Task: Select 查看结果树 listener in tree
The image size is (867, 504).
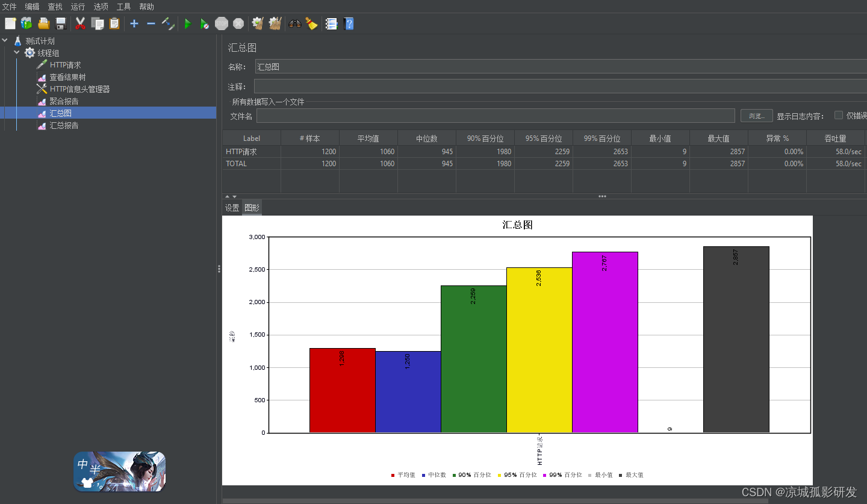Action: 67,77
